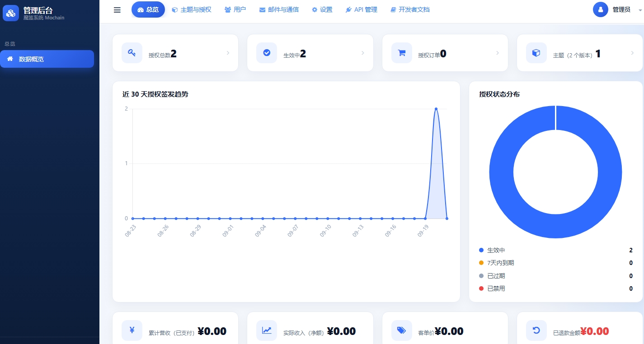Click the tags icon for 客单价
Viewport: 644px width, 344px height.
[x=402, y=330]
